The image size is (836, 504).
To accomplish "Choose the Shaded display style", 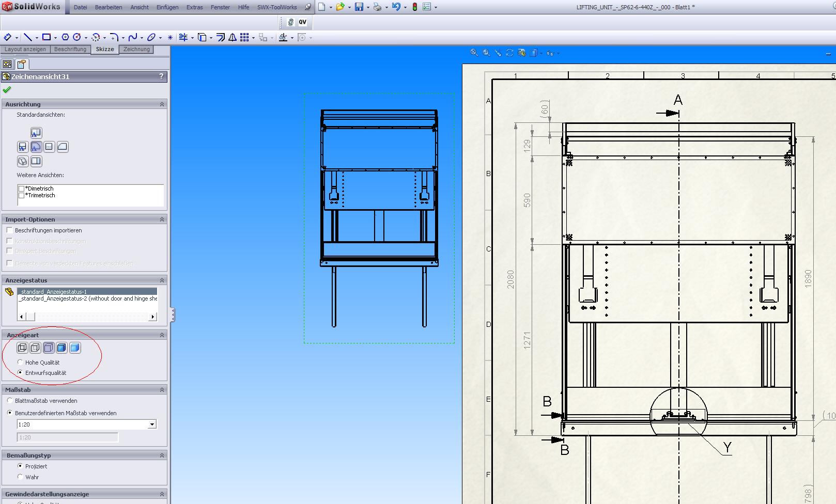I will pos(75,348).
